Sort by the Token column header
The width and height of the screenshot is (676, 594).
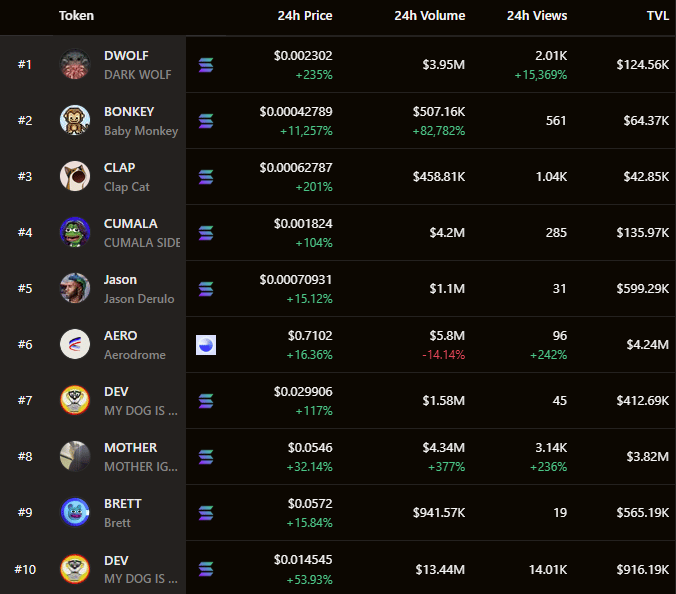76,16
